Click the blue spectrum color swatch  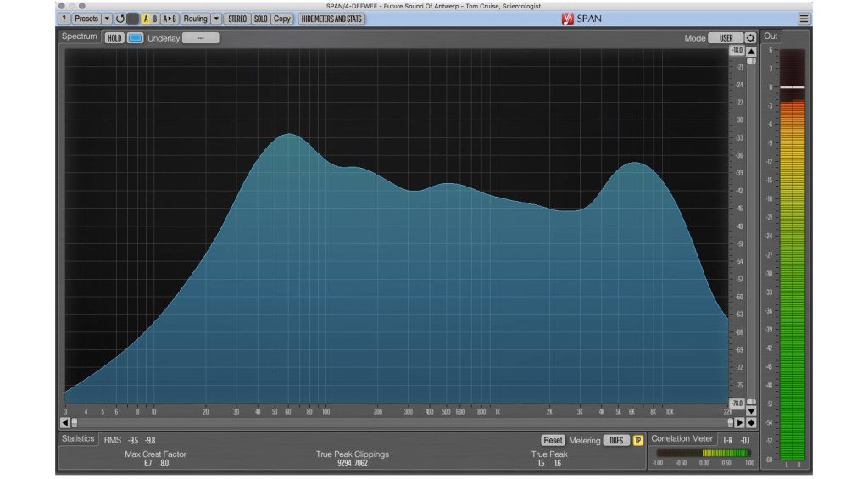pyautogui.click(x=135, y=38)
